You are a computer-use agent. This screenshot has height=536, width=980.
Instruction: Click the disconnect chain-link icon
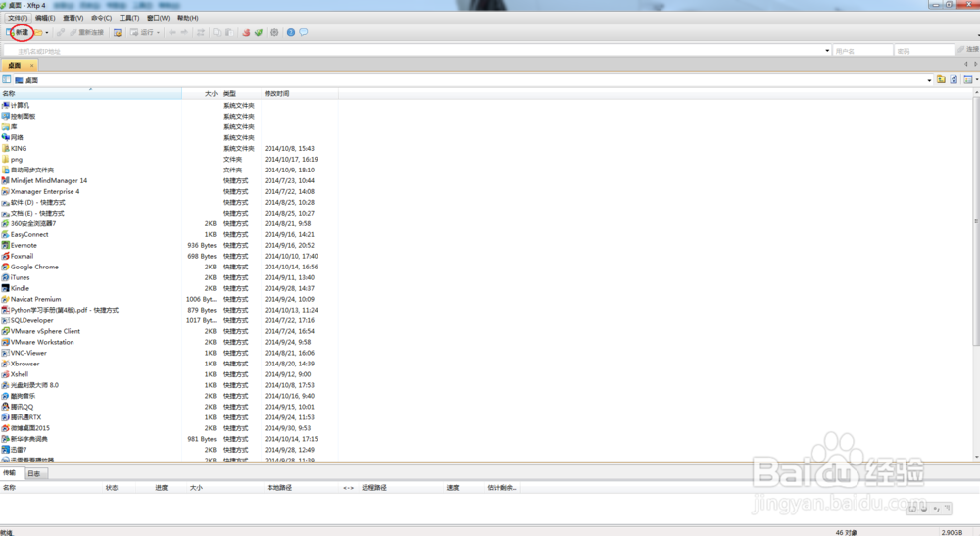coord(61,32)
